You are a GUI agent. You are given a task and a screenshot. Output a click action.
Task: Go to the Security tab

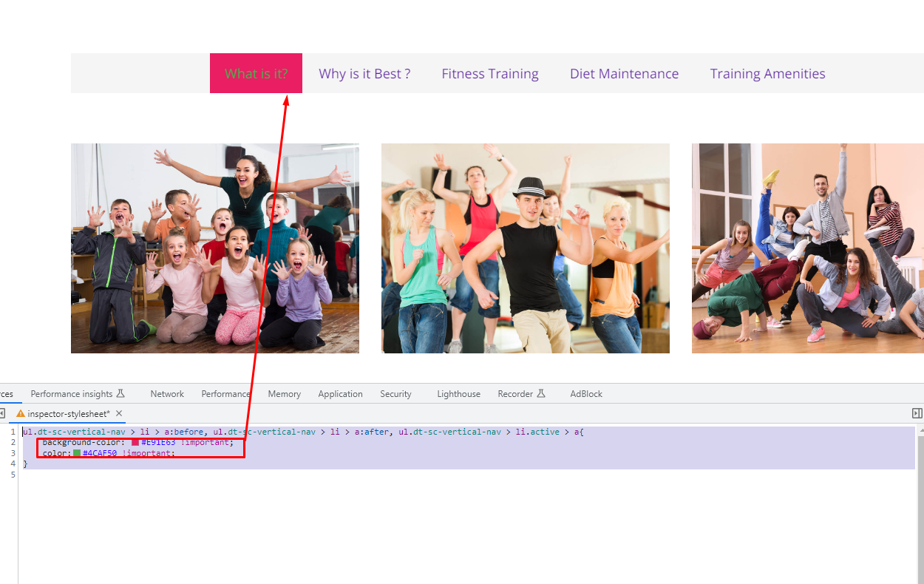(x=395, y=394)
